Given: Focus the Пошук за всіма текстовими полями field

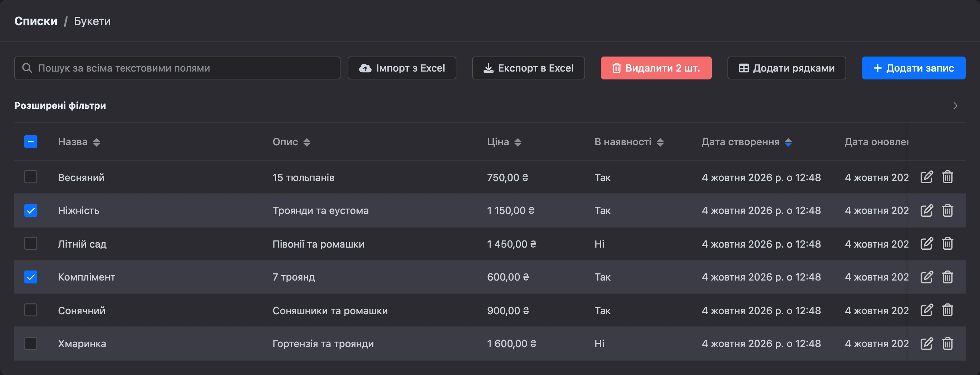Looking at the screenshot, I should coord(177,68).
